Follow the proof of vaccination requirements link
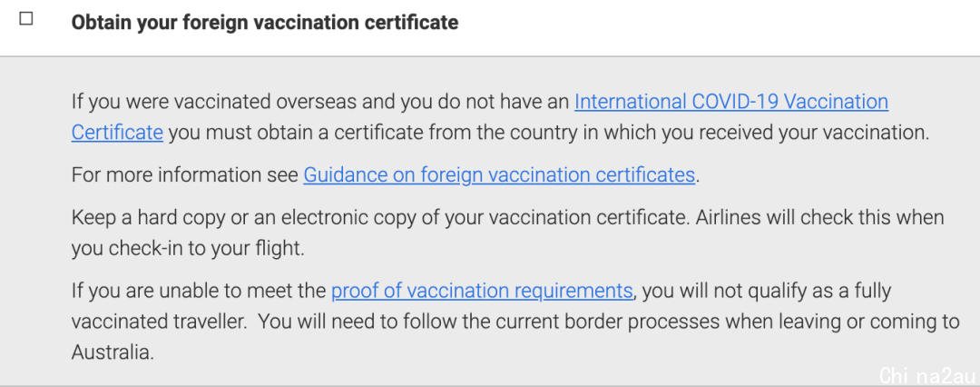 point(482,292)
